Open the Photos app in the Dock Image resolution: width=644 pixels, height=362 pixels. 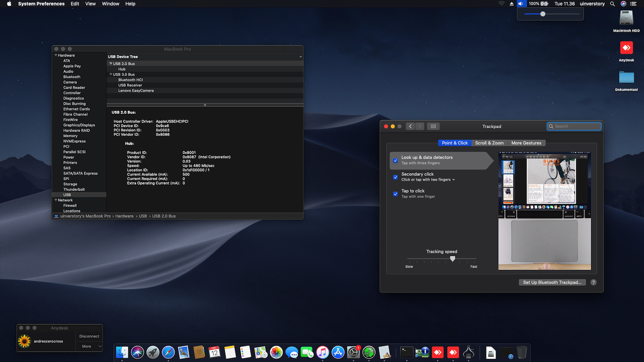(x=276, y=352)
